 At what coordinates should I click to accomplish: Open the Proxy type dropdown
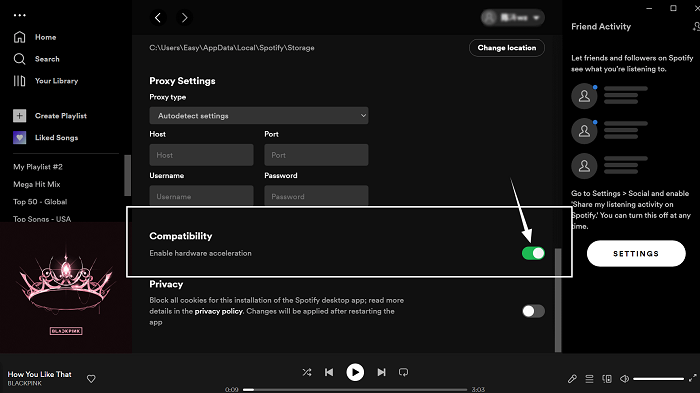pyautogui.click(x=259, y=116)
